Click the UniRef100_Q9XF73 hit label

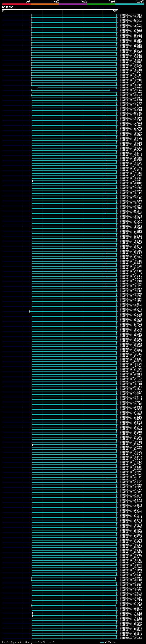(x=131, y=306)
